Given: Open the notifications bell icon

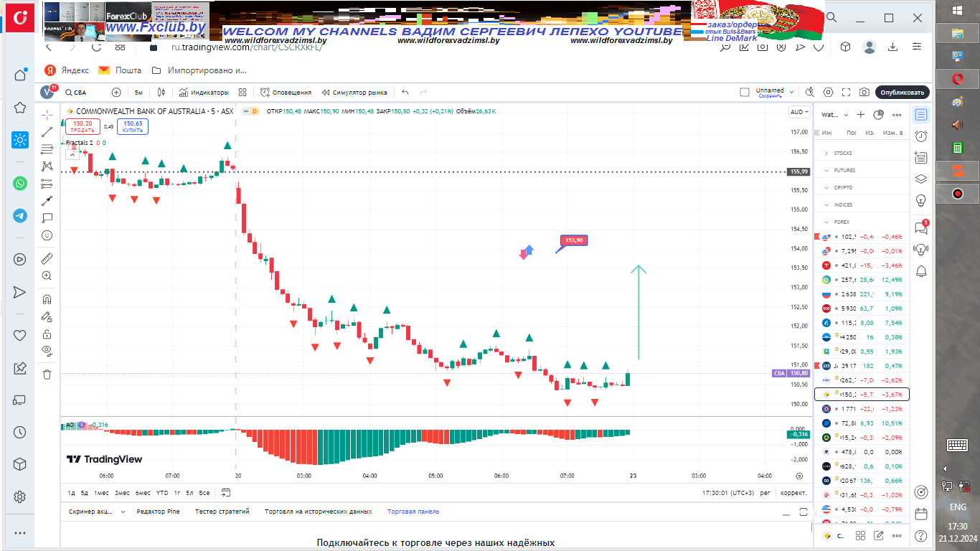Looking at the screenshot, I should tap(921, 270).
